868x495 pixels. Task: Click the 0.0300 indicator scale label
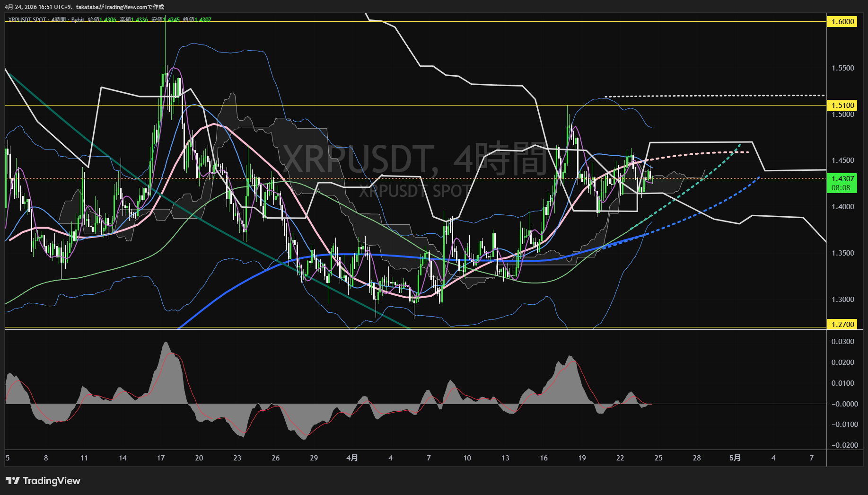[842, 342]
